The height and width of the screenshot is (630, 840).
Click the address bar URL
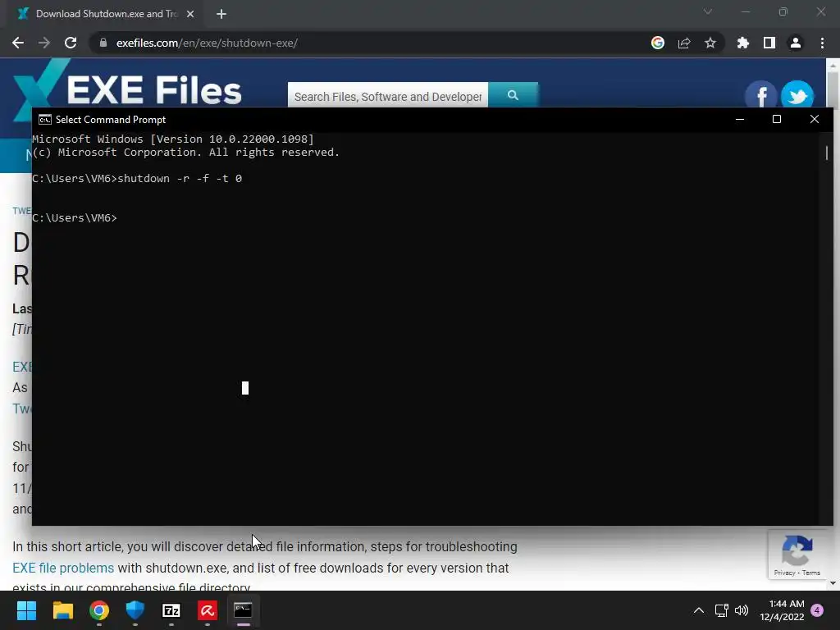click(207, 43)
